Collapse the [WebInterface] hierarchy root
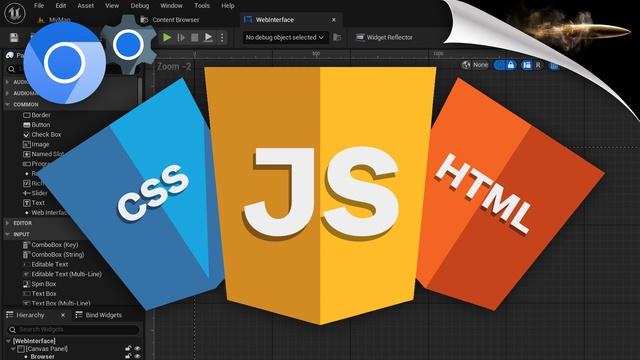Screen dimensions: 640x360 click(8, 341)
